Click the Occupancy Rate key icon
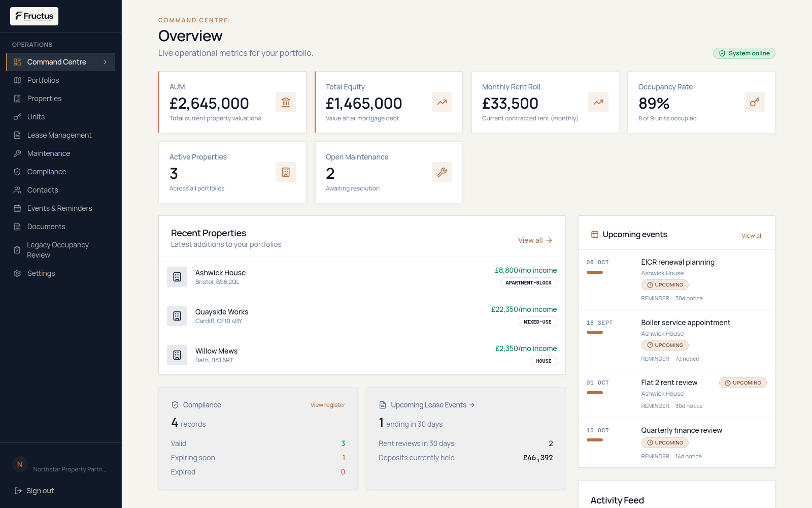812x508 pixels. pyautogui.click(x=755, y=102)
